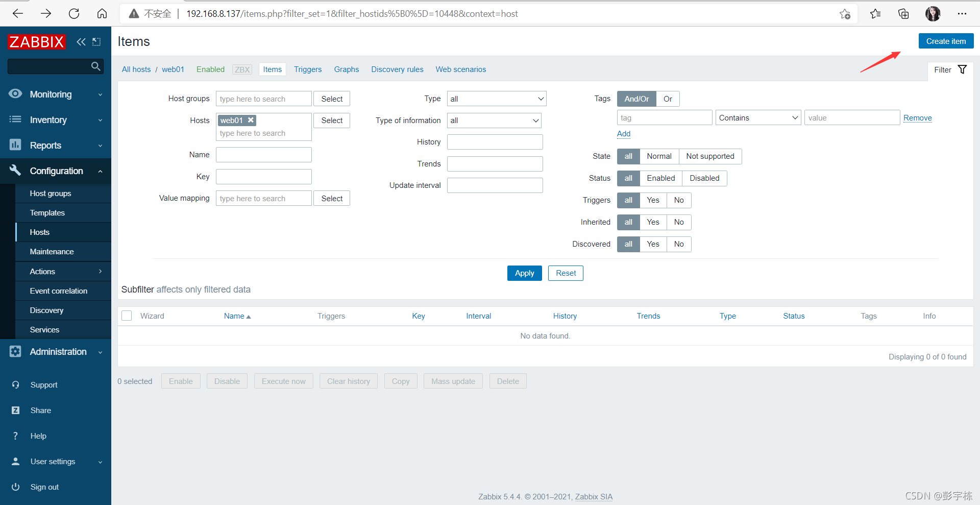Open the Web scenarios tab

tap(460, 69)
